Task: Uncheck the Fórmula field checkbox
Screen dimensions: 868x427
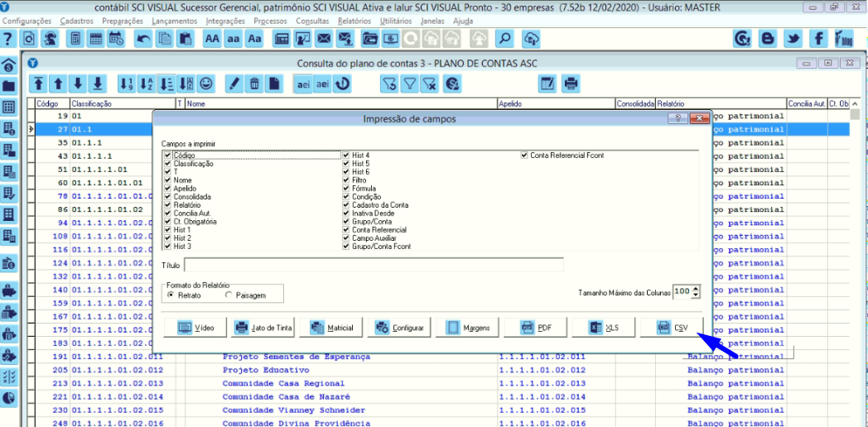Action: coord(346,189)
